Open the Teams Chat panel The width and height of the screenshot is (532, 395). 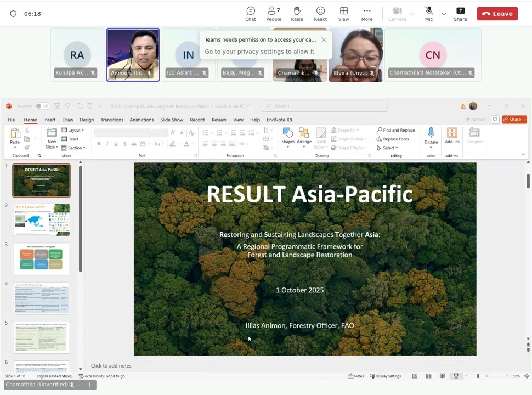click(x=251, y=14)
